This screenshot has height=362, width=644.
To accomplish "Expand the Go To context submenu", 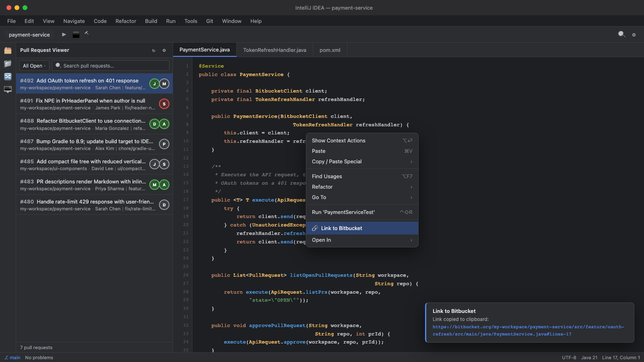I will pyautogui.click(x=362, y=197).
